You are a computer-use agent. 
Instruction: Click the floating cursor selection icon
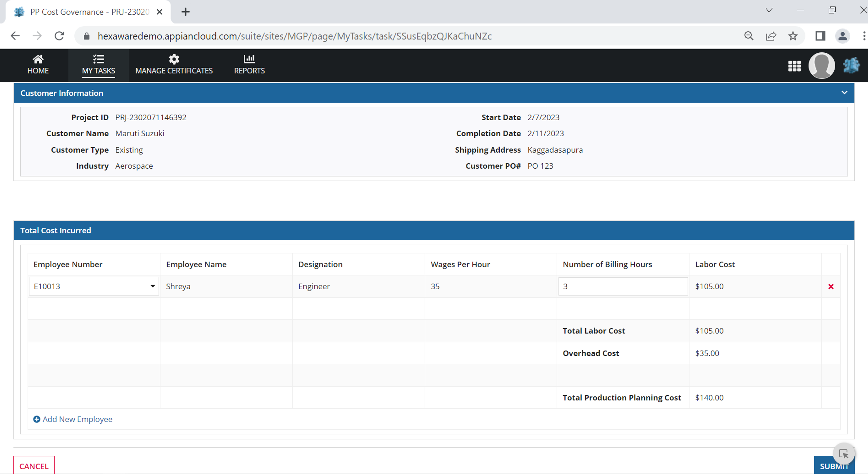[843, 454]
